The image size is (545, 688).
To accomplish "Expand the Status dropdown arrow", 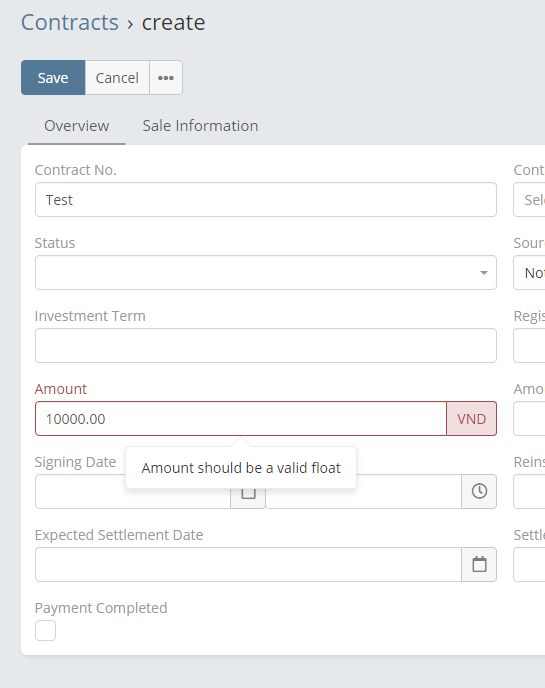I will coord(484,273).
